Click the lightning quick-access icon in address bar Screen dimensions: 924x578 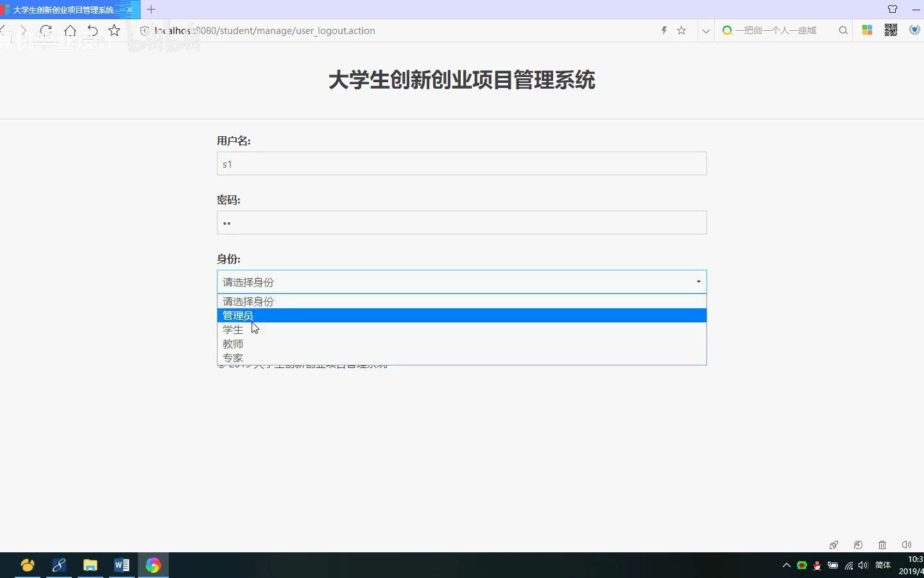663,30
